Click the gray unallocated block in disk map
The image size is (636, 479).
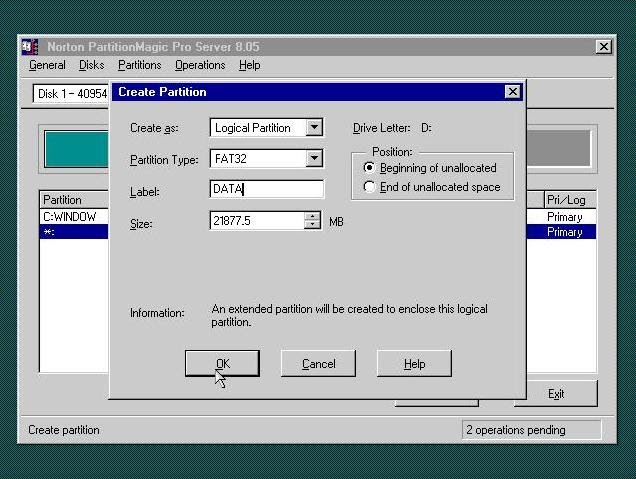pyautogui.click(x=559, y=148)
